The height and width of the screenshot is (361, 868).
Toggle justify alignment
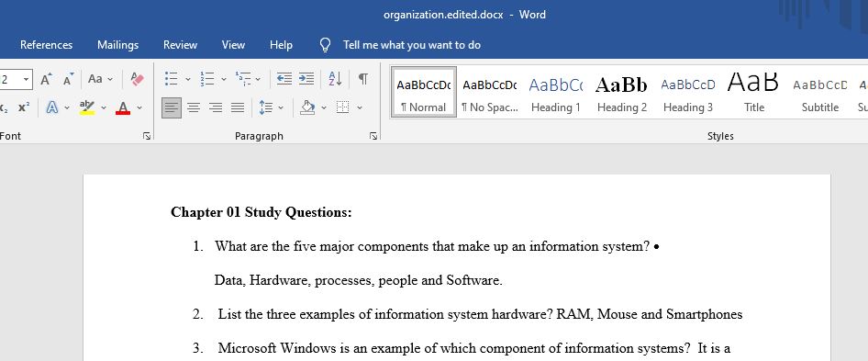tap(238, 107)
